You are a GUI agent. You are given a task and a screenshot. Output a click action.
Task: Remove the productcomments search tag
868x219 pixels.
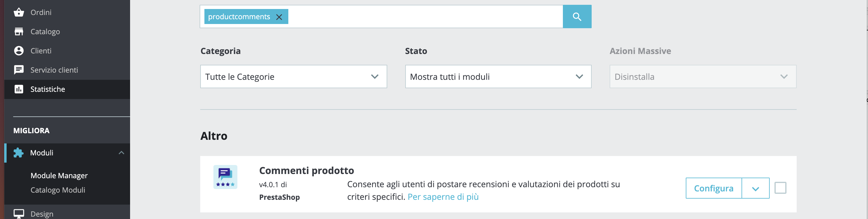coord(279,17)
